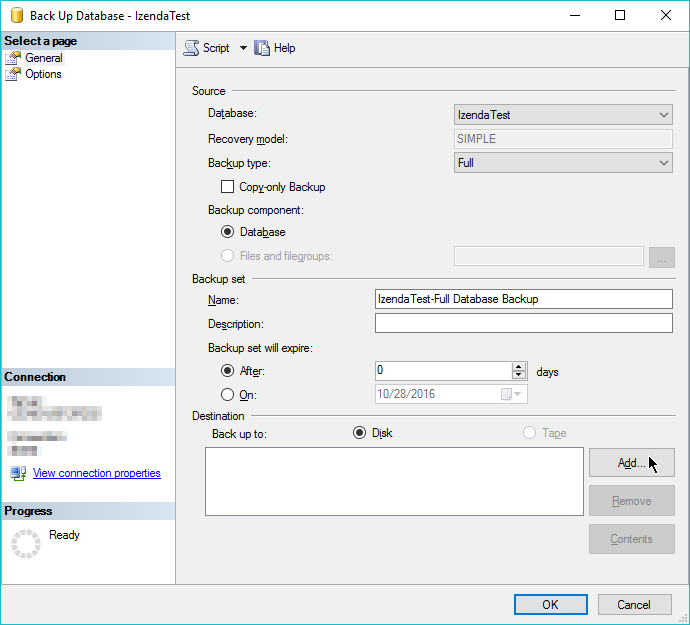
Task: Select the Database backup component radio
Action: [x=227, y=232]
